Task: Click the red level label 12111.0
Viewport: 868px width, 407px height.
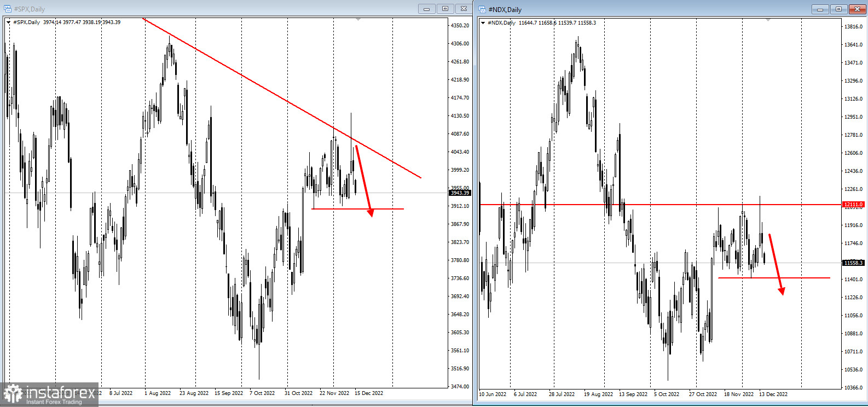Action: [x=853, y=205]
